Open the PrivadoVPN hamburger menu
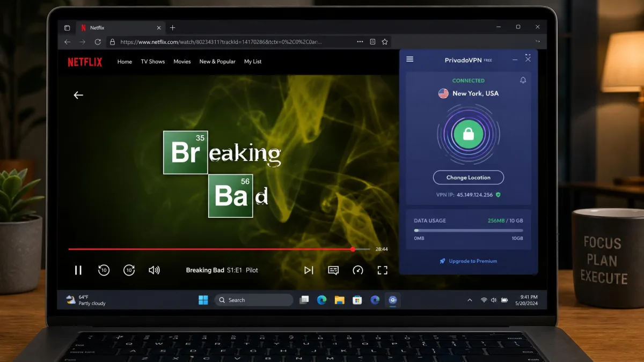 [x=410, y=60]
